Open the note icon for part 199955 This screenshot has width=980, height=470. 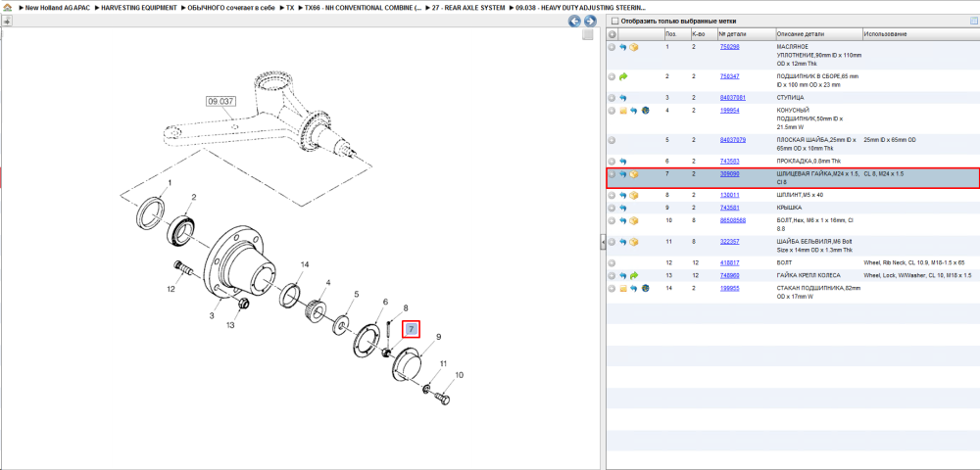(623, 289)
